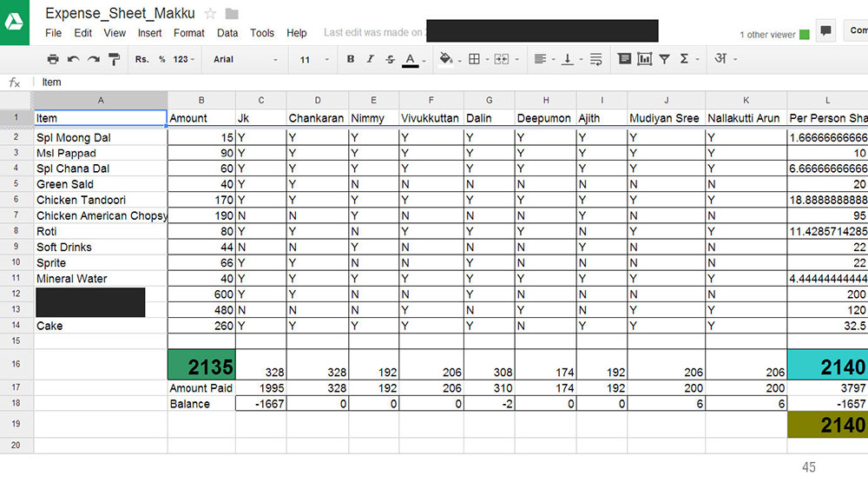Toggle strikethrough formatting

[391, 59]
